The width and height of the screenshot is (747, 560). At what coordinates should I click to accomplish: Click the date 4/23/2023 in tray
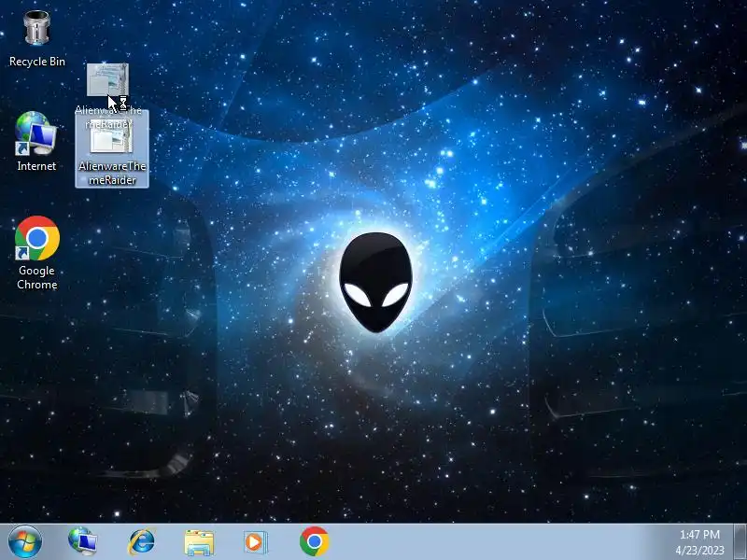pos(699,551)
